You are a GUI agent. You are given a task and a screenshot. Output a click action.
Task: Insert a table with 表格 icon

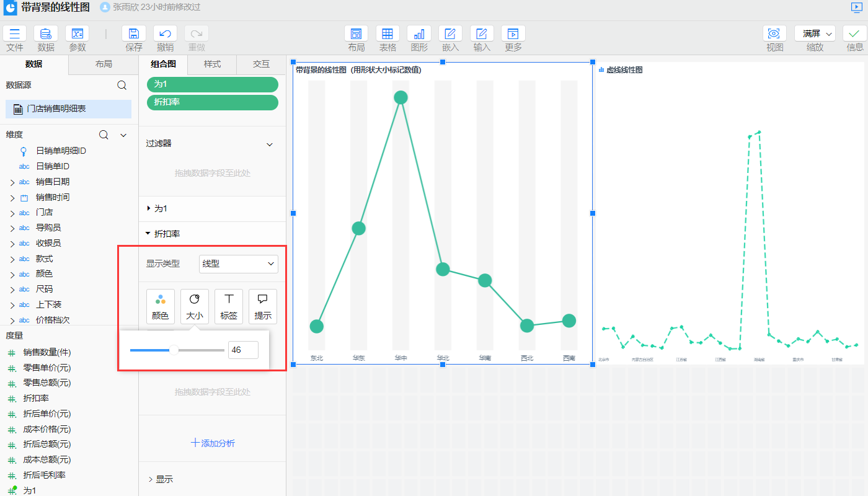387,34
